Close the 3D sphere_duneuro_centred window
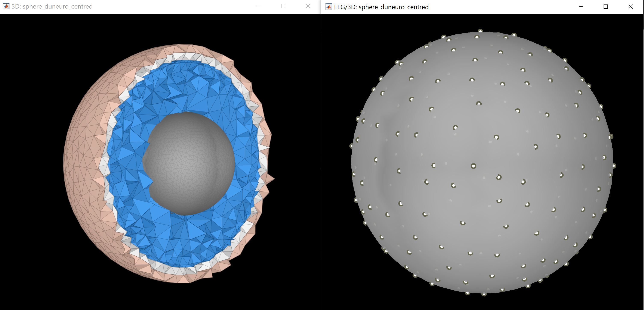 [x=308, y=6]
